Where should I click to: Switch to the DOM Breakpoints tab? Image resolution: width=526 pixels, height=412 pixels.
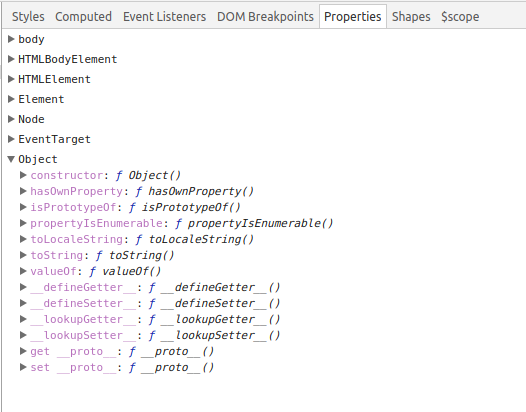pos(265,16)
